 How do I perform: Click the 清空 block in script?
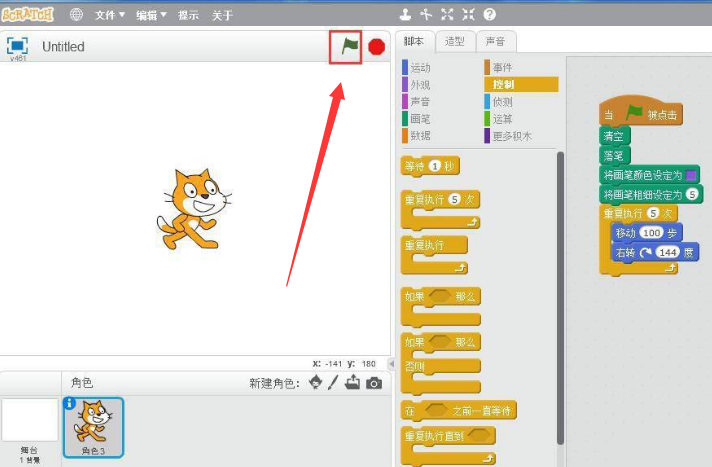615,135
